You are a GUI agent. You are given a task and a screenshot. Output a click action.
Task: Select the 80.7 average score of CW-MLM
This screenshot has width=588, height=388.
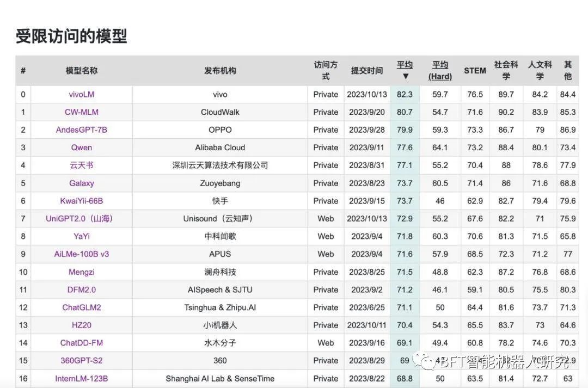(x=405, y=112)
